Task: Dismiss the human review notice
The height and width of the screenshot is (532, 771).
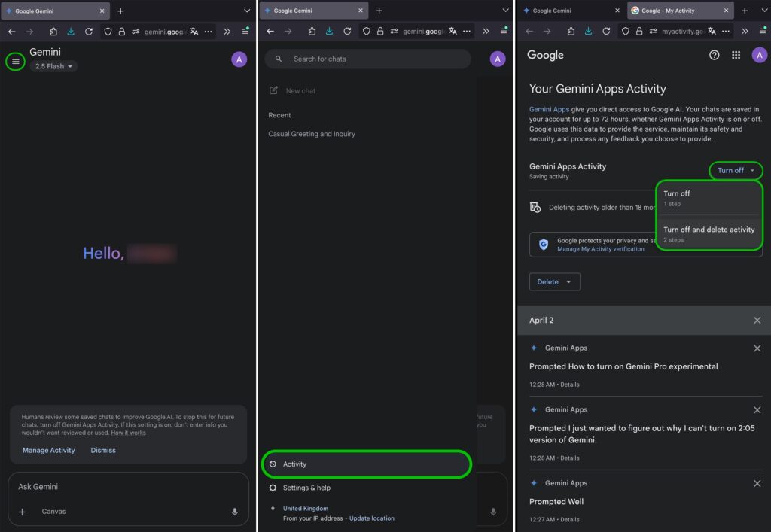Action: click(x=103, y=450)
